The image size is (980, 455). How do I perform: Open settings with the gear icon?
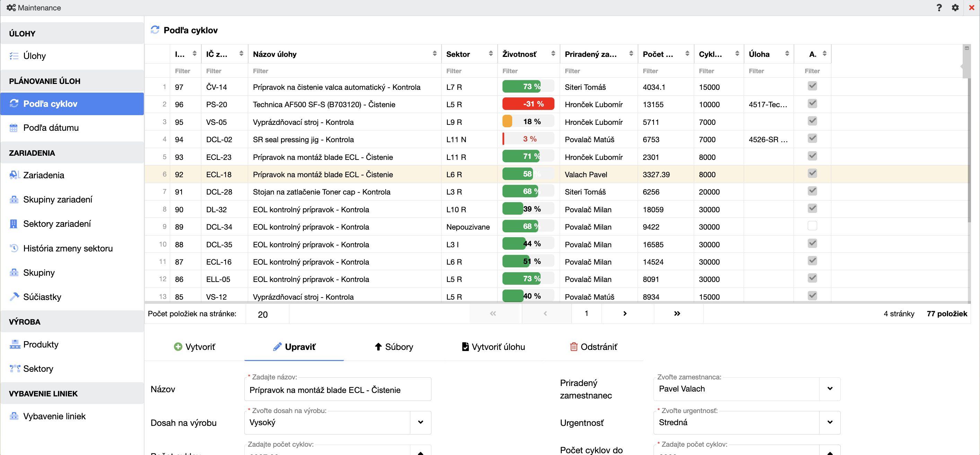(955, 8)
